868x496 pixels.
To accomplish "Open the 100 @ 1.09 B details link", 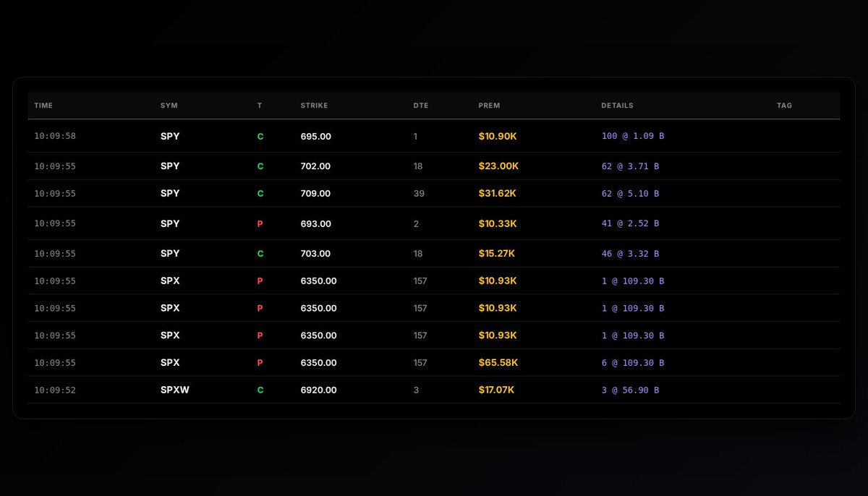I will [629, 136].
